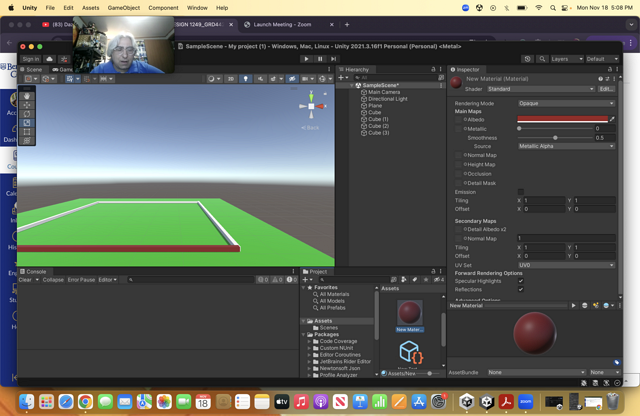Toggle Error Pause in Console
The image size is (640, 416).
(81, 280)
